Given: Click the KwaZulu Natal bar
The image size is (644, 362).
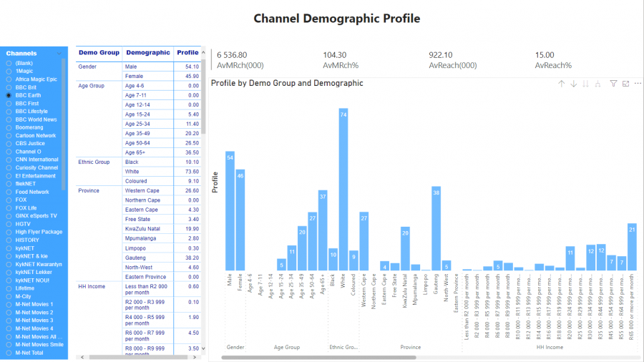Looking at the screenshot, I should (x=405, y=248).
